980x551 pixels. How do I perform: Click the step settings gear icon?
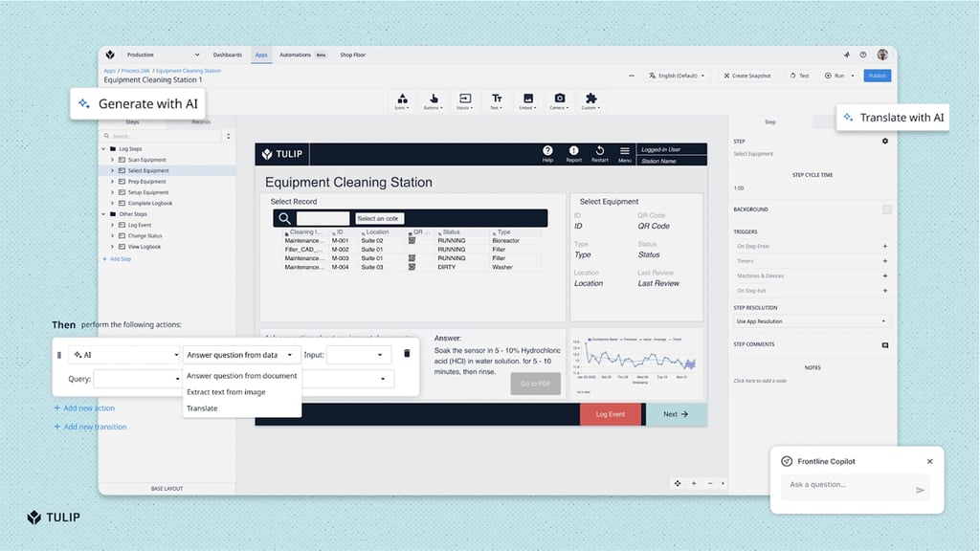[x=885, y=142]
